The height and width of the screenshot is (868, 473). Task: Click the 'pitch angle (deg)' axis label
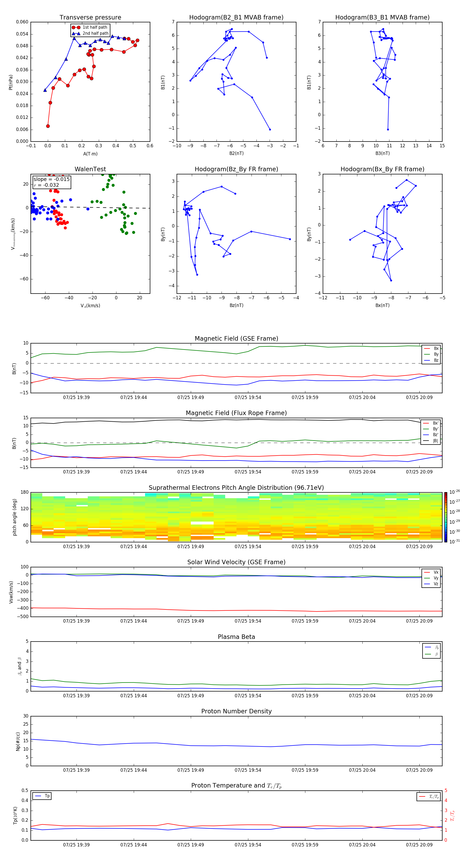tap(14, 517)
